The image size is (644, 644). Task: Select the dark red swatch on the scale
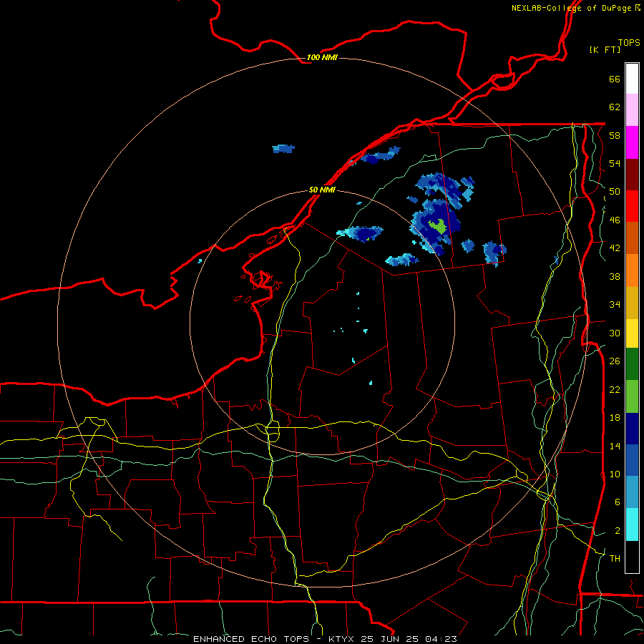coord(632,174)
